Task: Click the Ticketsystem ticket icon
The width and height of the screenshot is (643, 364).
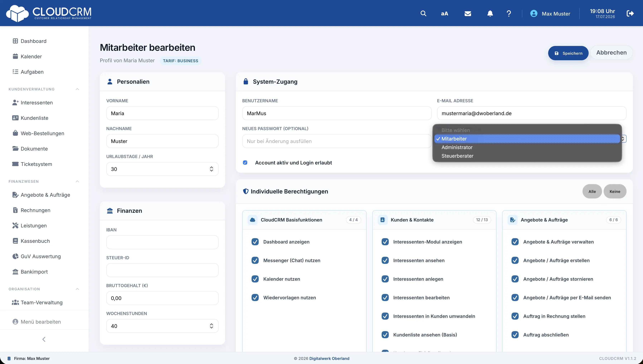Action: pyautogui.click(x=15, y=164)
